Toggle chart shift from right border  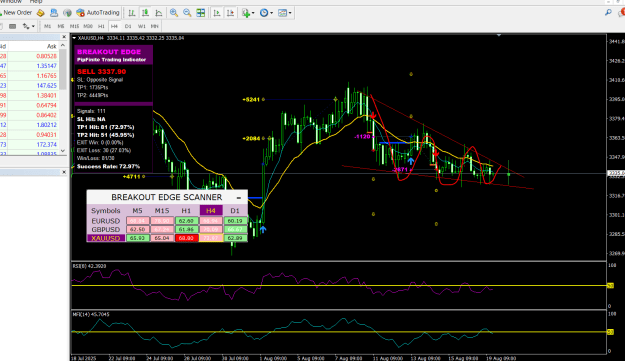click(230, 13)
